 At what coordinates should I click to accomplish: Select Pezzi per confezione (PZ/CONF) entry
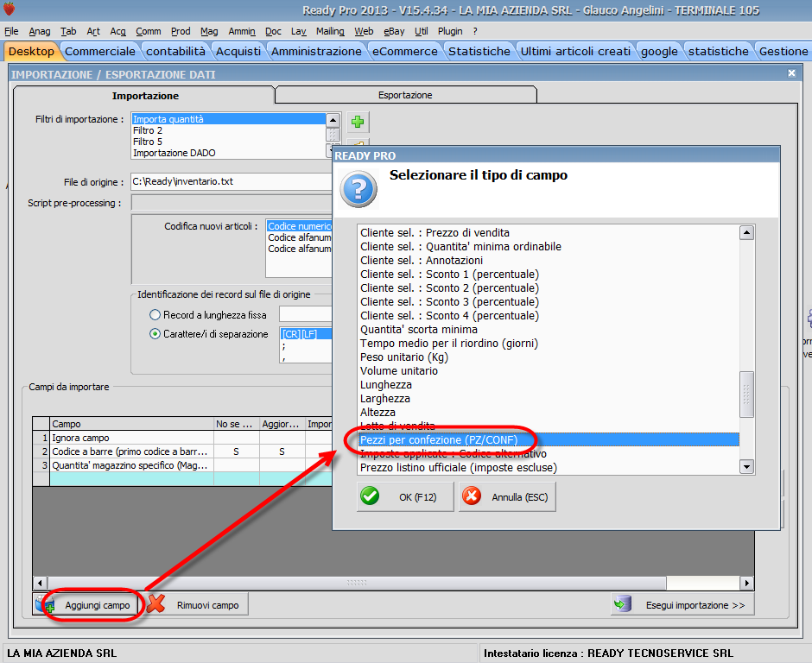click(x=549, y=440)
